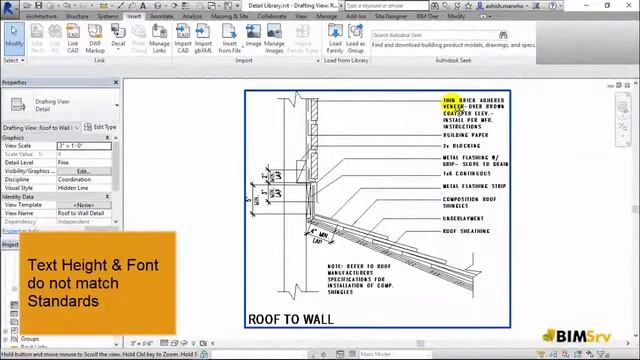Click the view scale 3" = 1'-0" control

coord(142,343)
